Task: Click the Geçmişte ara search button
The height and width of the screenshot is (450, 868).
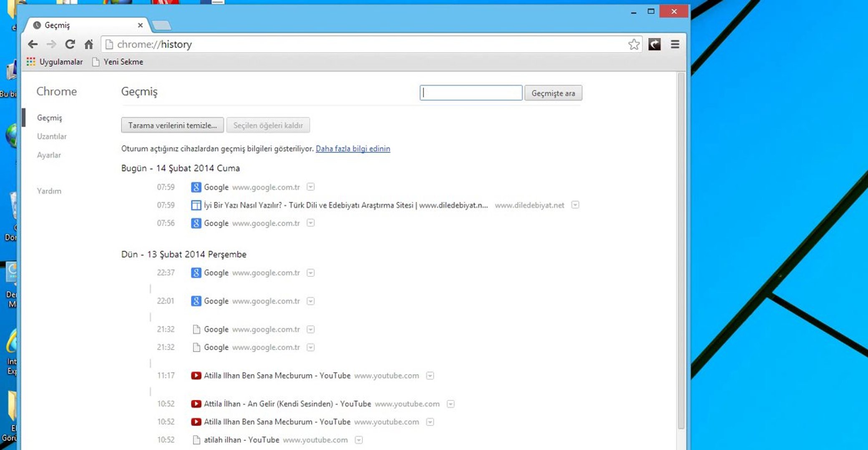Action: pyautogui.click(x=553, y=93)
